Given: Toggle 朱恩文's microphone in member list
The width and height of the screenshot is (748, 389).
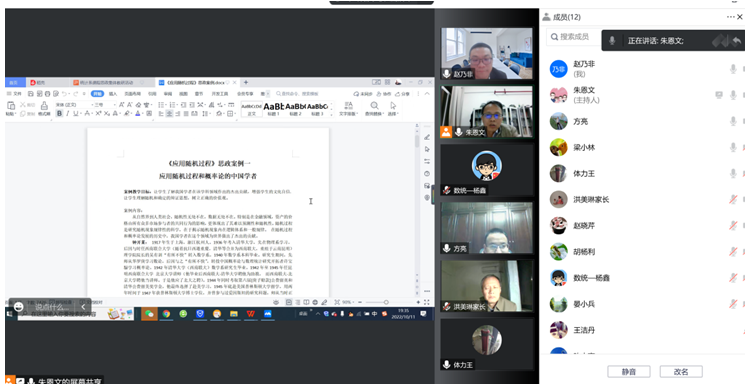Looking at the screenshot, I should tap(733, 95).
